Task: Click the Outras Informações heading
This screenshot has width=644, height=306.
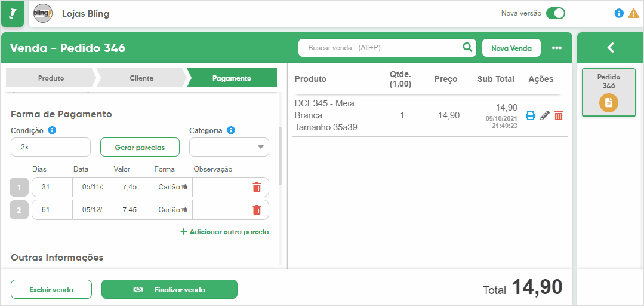Action: coord(57,258)
